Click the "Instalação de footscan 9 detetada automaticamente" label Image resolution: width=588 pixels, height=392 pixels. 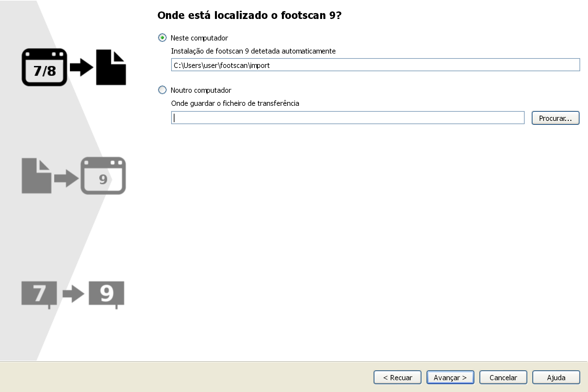pos(253,51)
